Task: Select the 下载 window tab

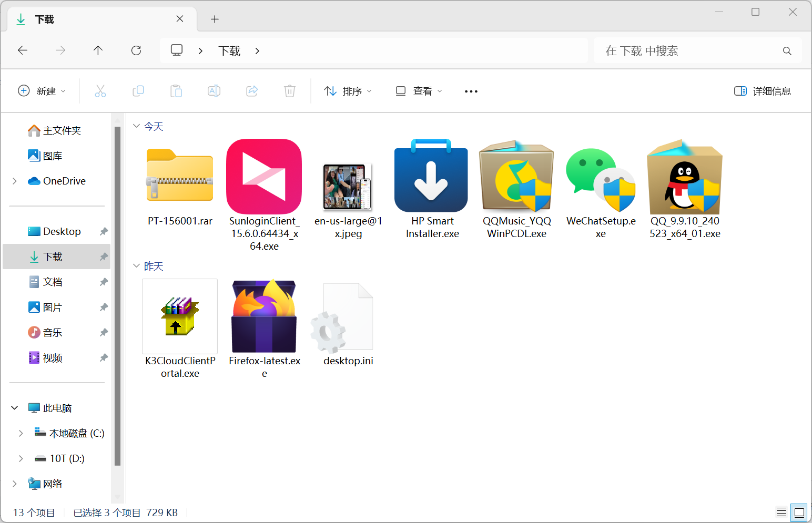Action: [102, 19]
